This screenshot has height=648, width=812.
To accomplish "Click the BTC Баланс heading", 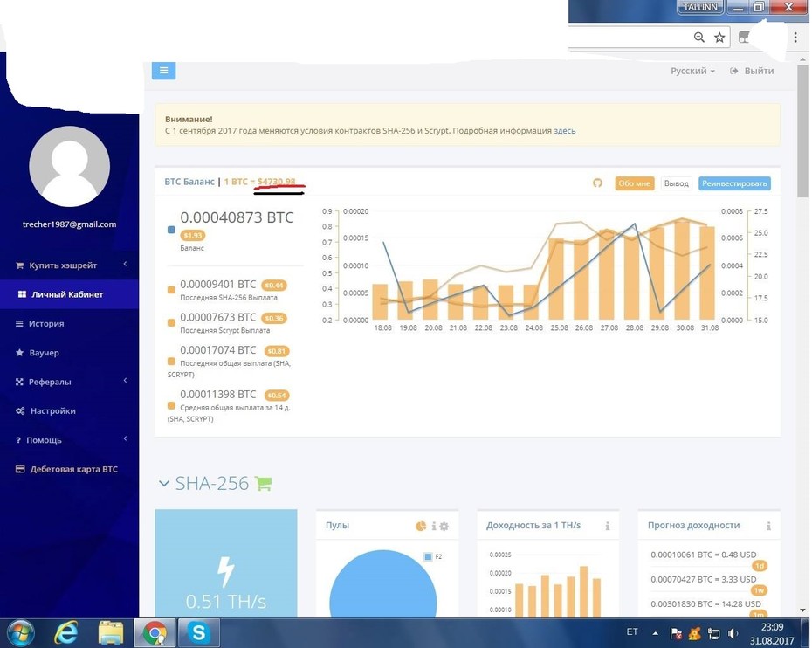I will 189,182.
